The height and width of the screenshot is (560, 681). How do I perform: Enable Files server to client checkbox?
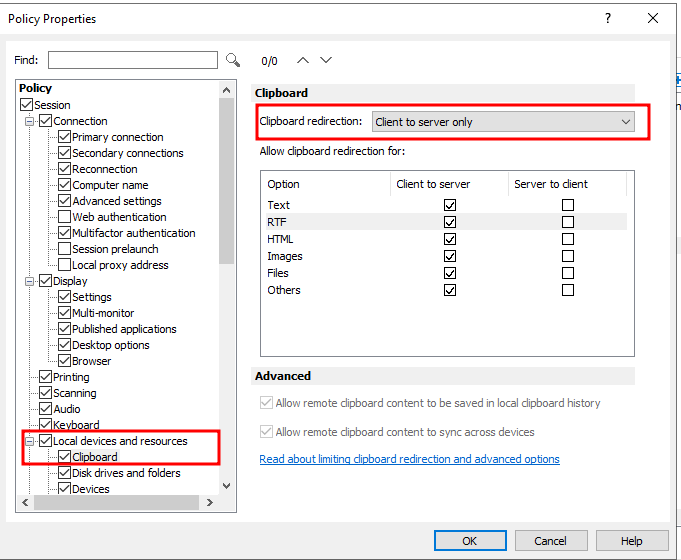pyautogui.click(x=568, y=273)
